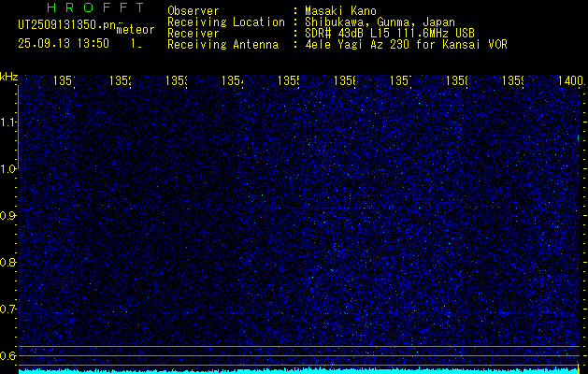Viewport: 588px width, 374px height.
Task: Click the Receiving Location label
Action: pyautogui.click(x=226, y=22)
